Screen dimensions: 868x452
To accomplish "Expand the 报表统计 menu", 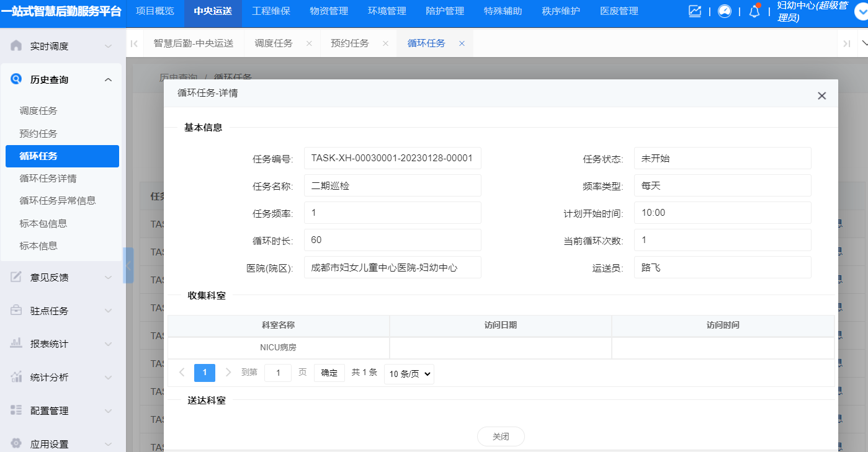I will pos(108,344).
